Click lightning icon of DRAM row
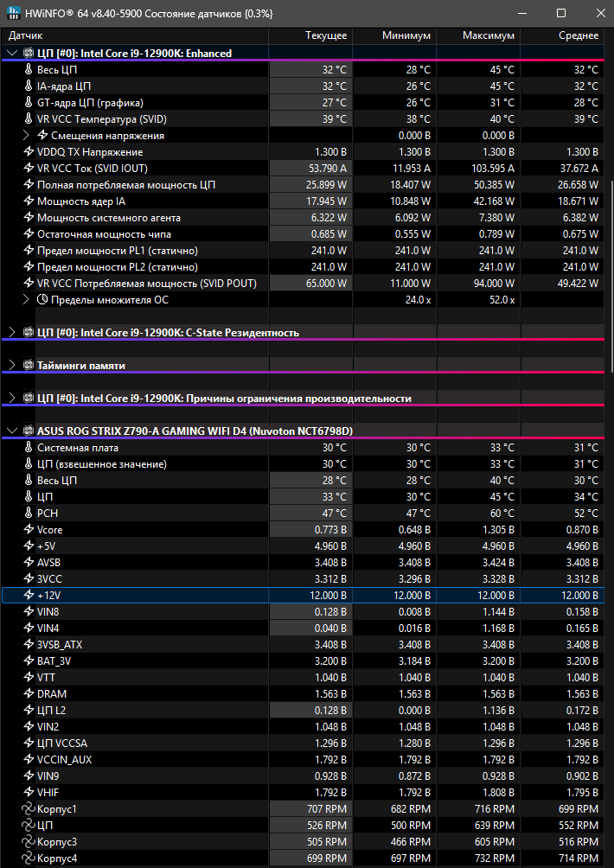 (29, 693)
